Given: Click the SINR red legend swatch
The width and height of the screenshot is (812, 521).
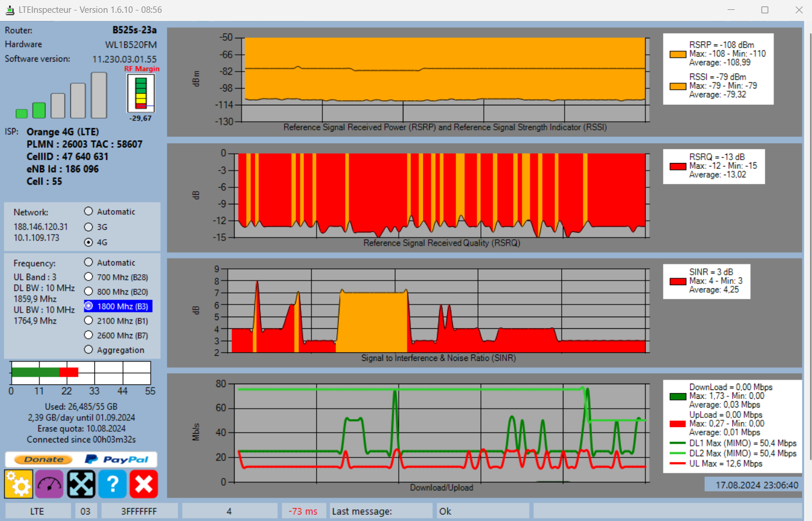Looking at the screenshot, I should pyautogui.click(x=678, y=282).
